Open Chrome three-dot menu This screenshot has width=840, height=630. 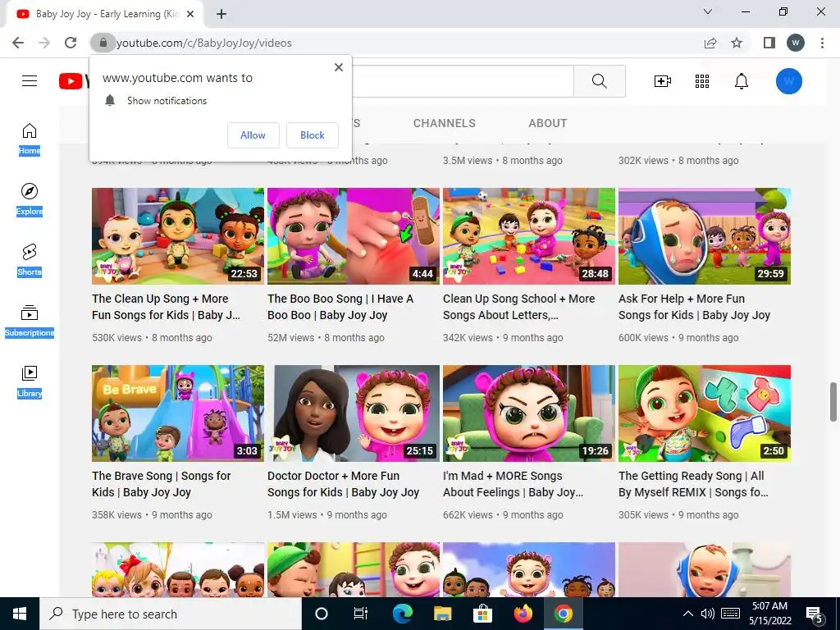822,43
